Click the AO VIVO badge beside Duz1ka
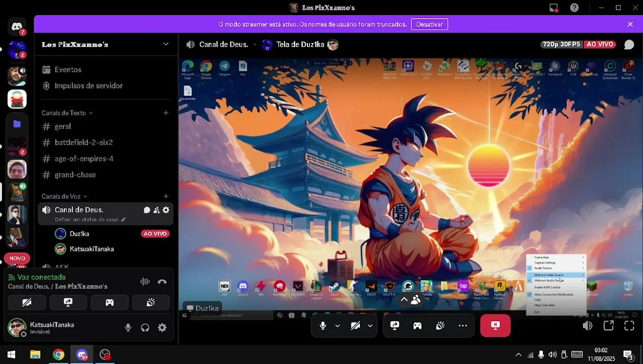Image resolution: width=643 pixels, height=364 pixels. (155, 234)
